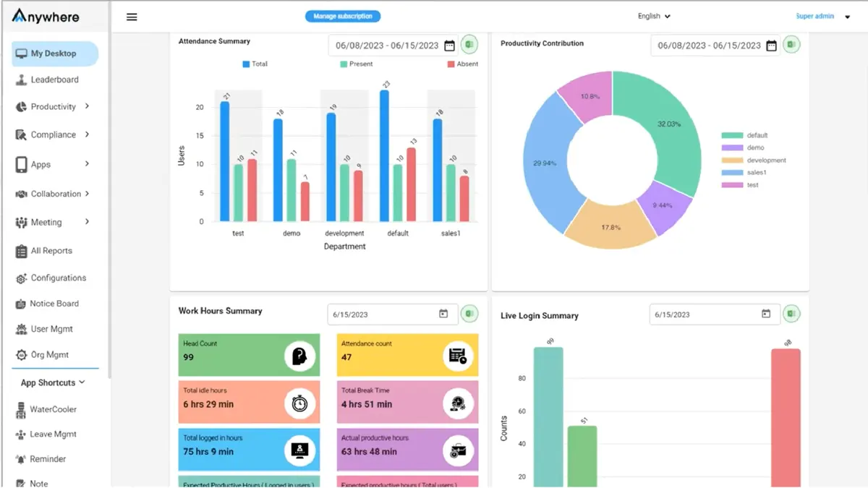Open WaterCooler app shortcut
This screenshot has height=488, width=868.
55,410
